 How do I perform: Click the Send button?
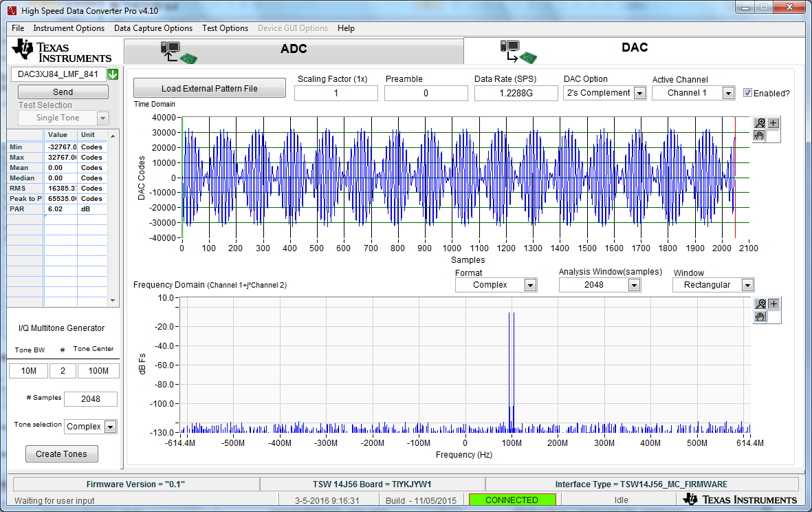click(63, 92)
